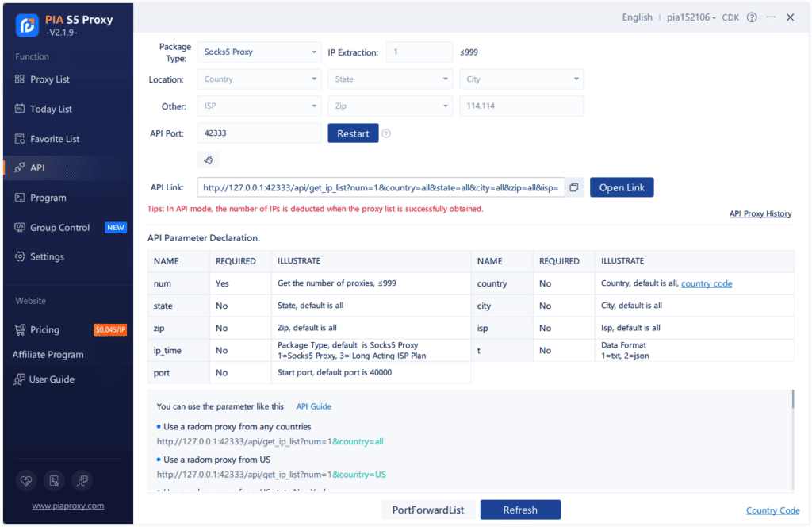Image resolution: width=812 pixels, height=527 pixels.
Task: Click the API Proxy History link
Action: coord(760,213)
